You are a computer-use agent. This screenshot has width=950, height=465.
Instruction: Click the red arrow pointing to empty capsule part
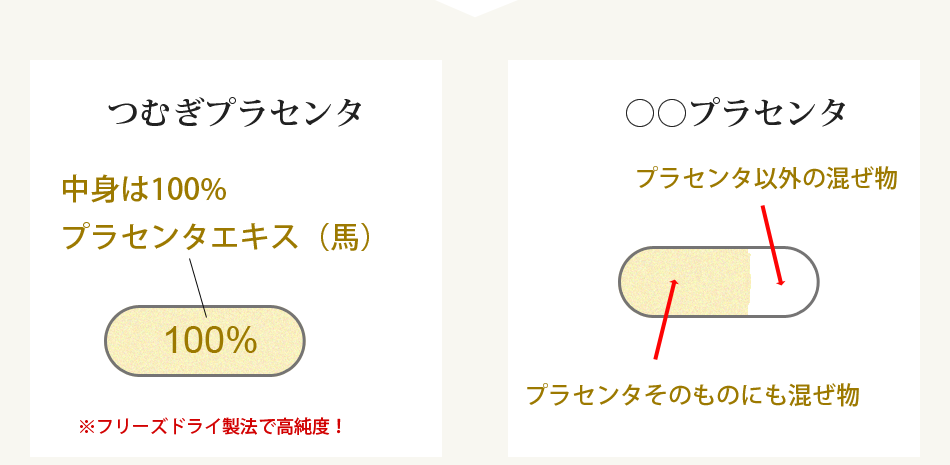(x=772, y=245)
